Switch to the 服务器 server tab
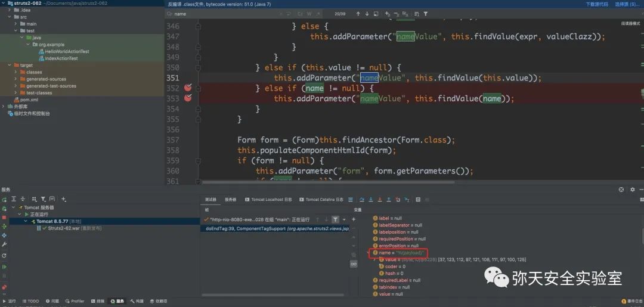 point(230,200)
